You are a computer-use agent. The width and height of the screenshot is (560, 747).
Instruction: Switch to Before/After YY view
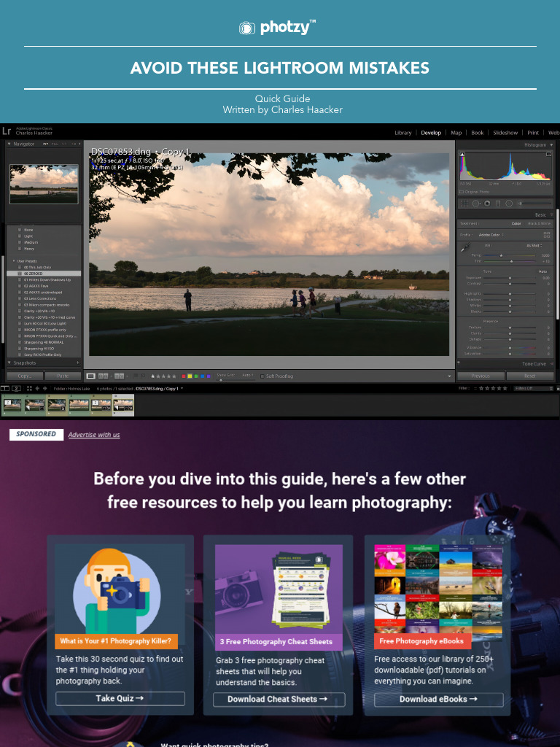[119, 376]
